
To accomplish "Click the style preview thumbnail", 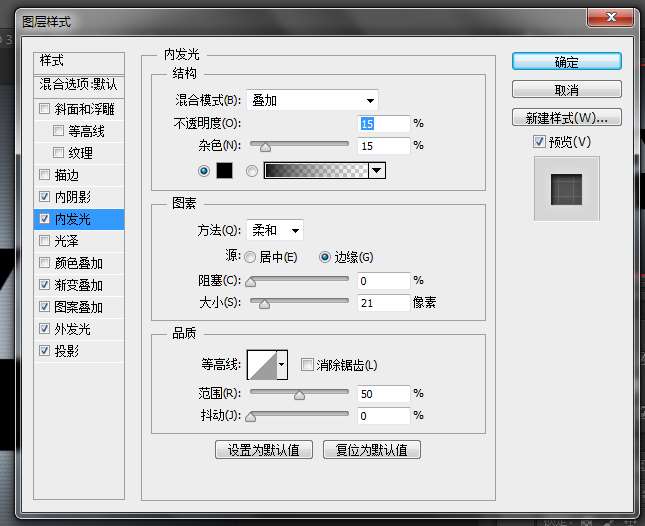I will pyautogui.click(x=566, y=189).
